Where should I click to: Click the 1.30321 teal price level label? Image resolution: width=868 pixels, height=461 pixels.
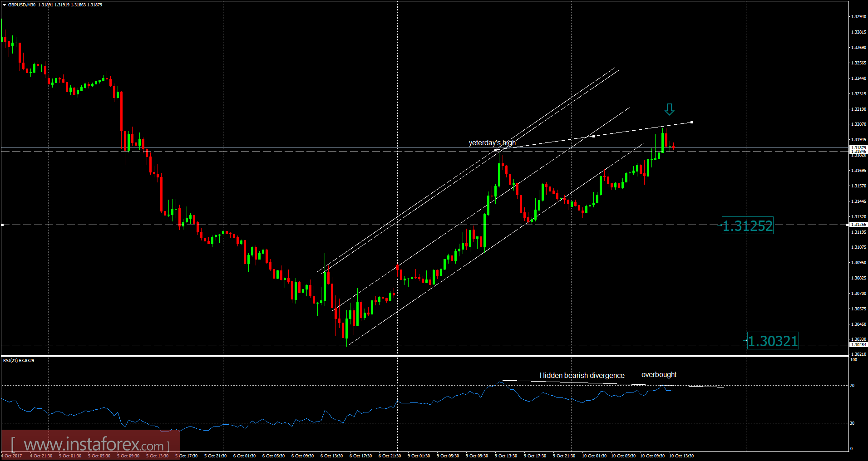click(773, 341)
